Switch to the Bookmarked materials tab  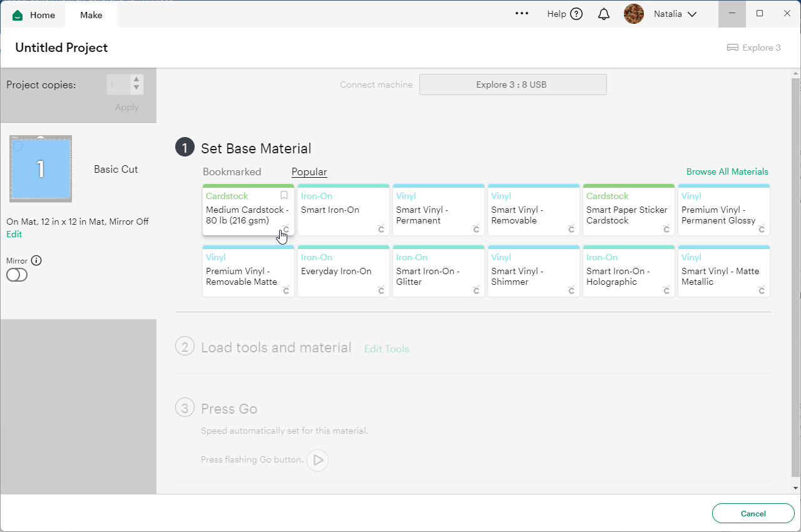[x=232, y=172]
